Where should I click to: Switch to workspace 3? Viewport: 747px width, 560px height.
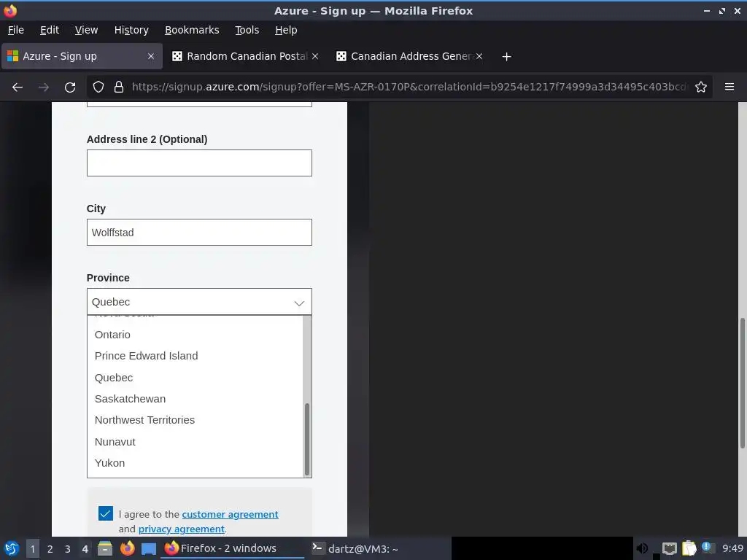pos(68,549)
